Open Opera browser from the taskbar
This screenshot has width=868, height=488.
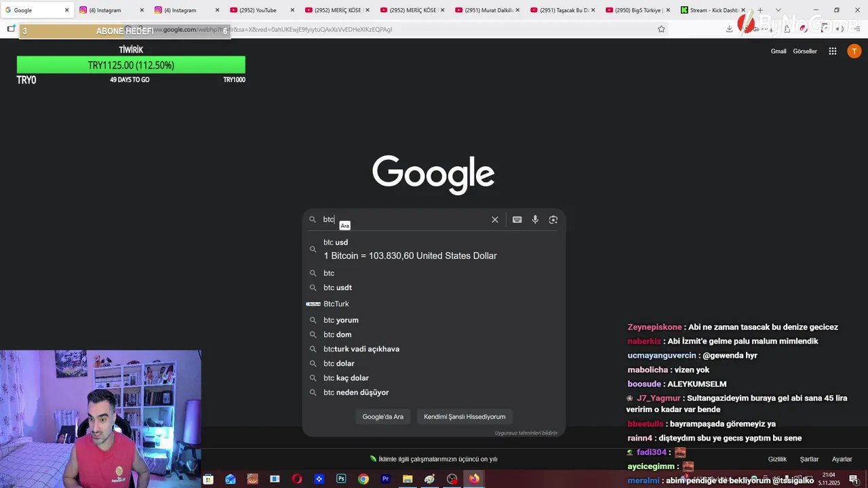click(x=297, y=479)
